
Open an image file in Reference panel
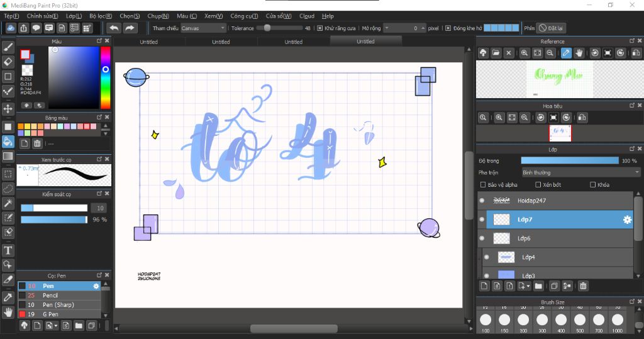[496, 53]
